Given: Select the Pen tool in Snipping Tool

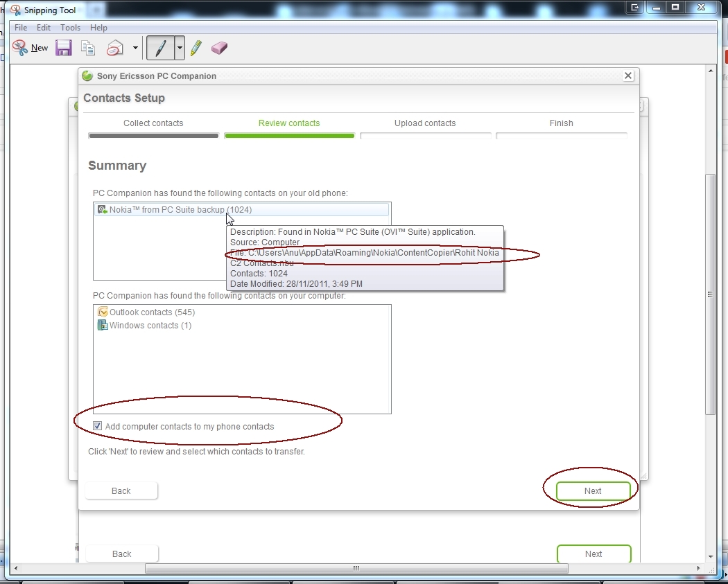Looking at the screenshot, I should coord(160,48).
